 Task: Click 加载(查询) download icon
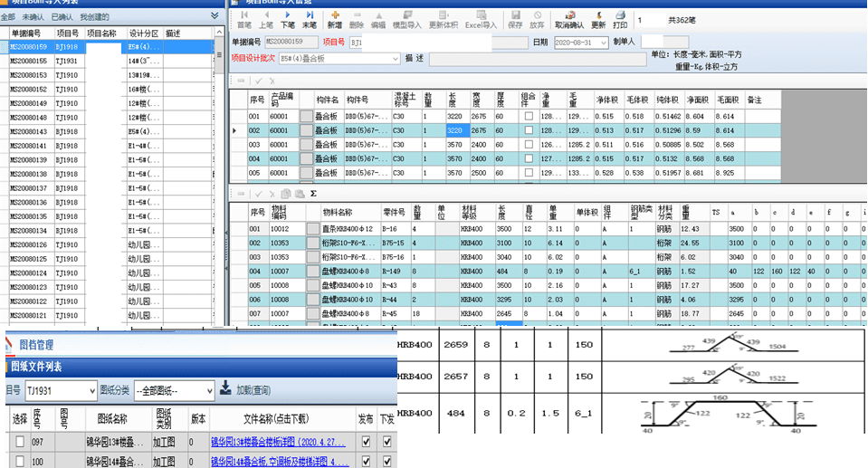225,387
